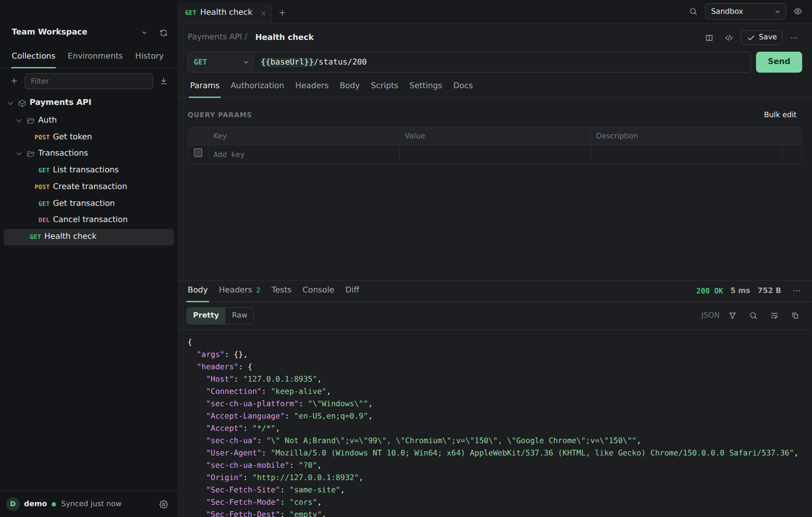Switch response view to Pretty
Viewport: 812px width, 517px height.
point(206,315)
